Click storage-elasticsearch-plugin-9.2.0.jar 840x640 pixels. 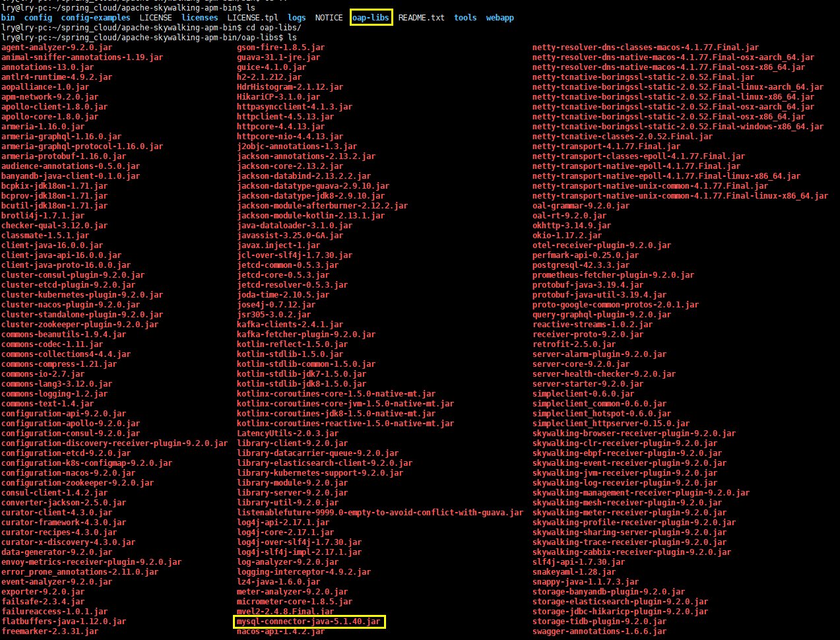(620, 602)
